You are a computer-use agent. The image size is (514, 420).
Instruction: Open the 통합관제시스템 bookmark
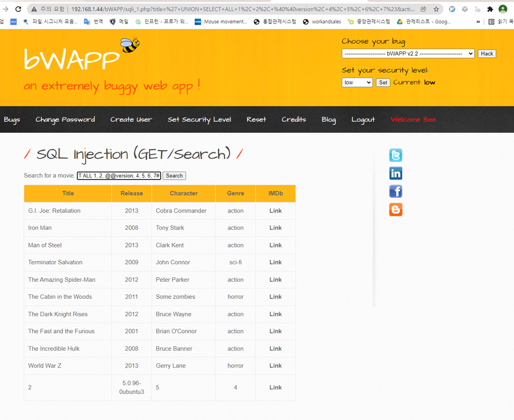(x=274, y=22)
